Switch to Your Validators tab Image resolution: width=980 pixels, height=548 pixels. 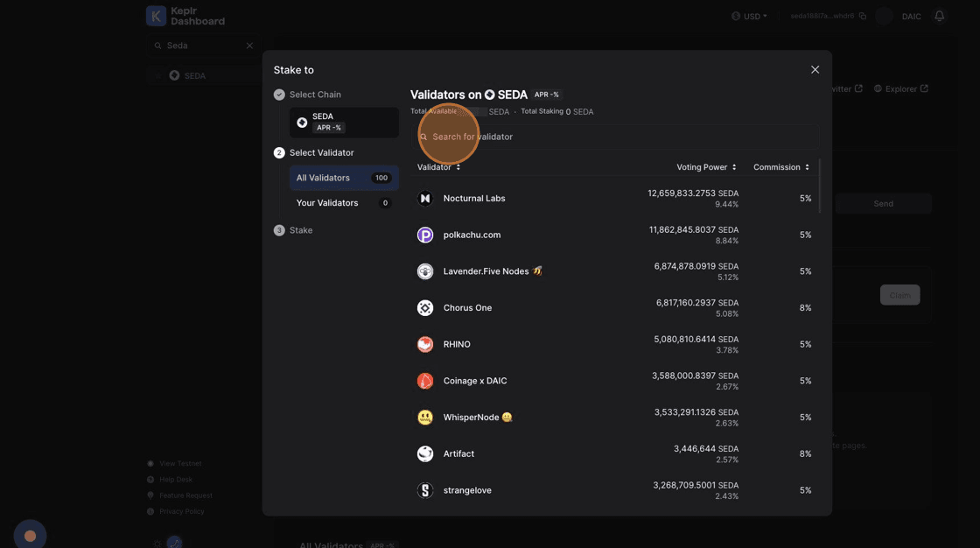[343, 203]
